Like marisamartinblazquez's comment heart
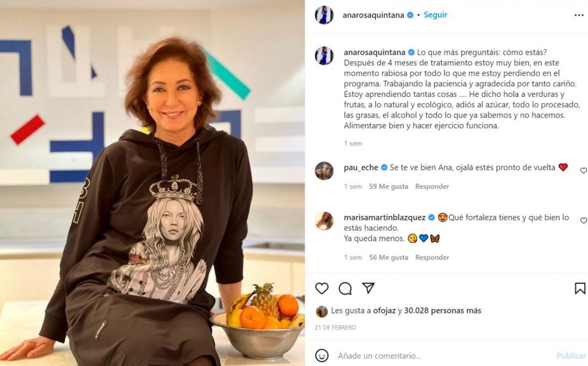Screen dimensions: 588x366 point(584,220)
